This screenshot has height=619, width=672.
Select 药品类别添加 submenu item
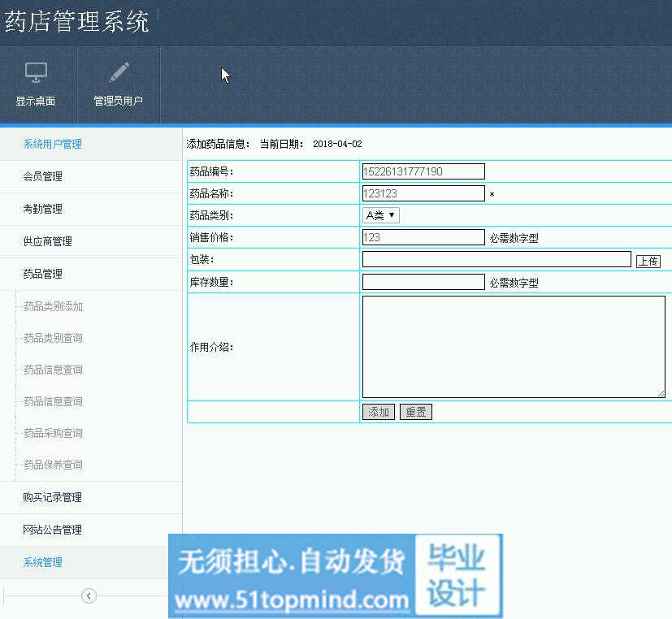[53, 307]
